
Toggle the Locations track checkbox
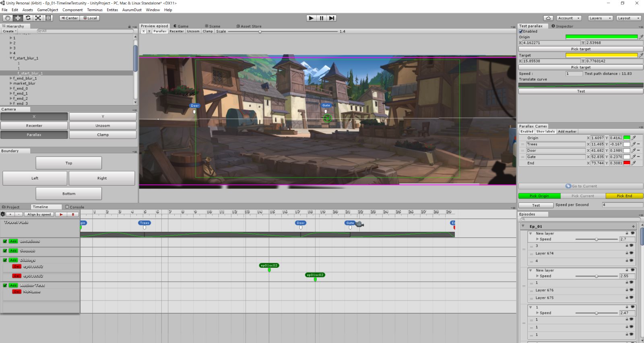tap(5, 241)
